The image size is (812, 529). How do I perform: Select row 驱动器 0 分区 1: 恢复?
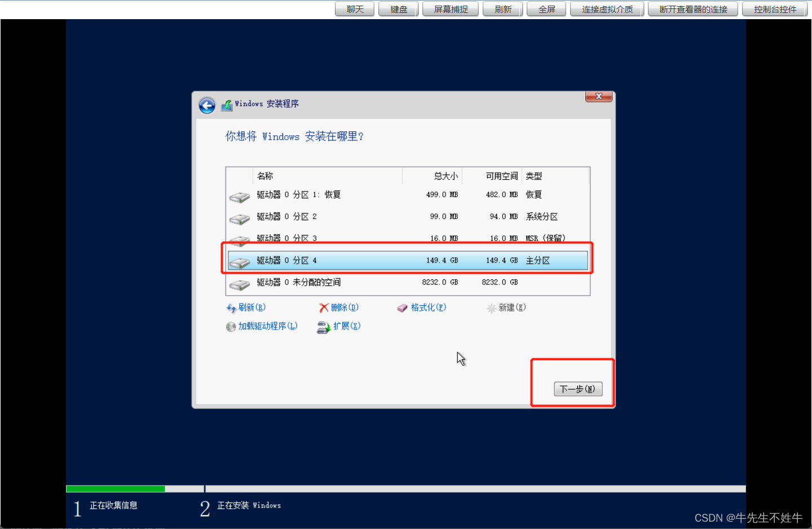click(408, 195)
